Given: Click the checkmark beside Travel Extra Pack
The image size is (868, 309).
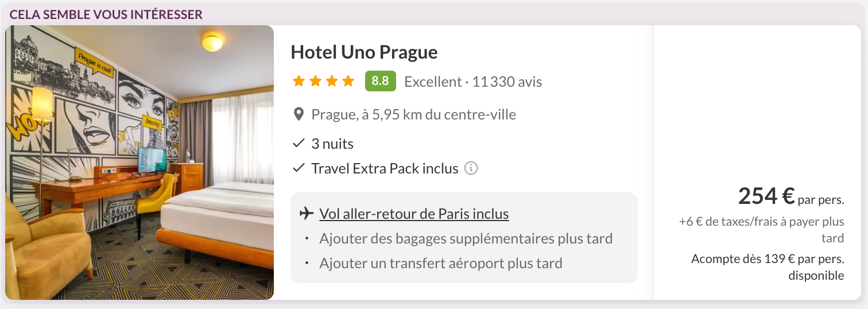Looking at the screenshot, I should pos(299,168).
